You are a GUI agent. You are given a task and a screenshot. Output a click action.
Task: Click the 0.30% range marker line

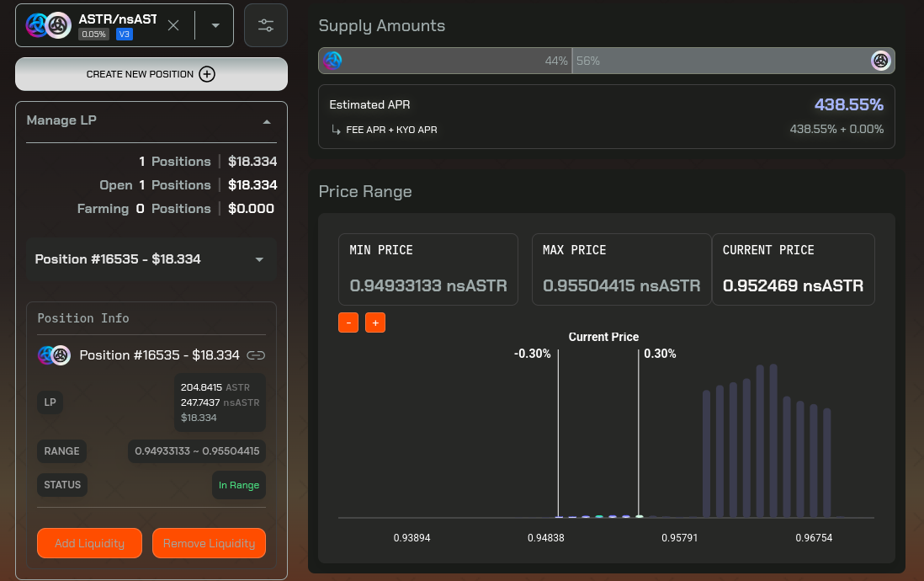pos(638,434)
